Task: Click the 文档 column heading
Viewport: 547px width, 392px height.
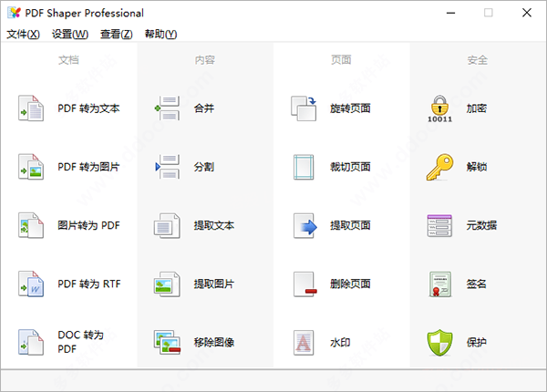Action: pos(68,60)
